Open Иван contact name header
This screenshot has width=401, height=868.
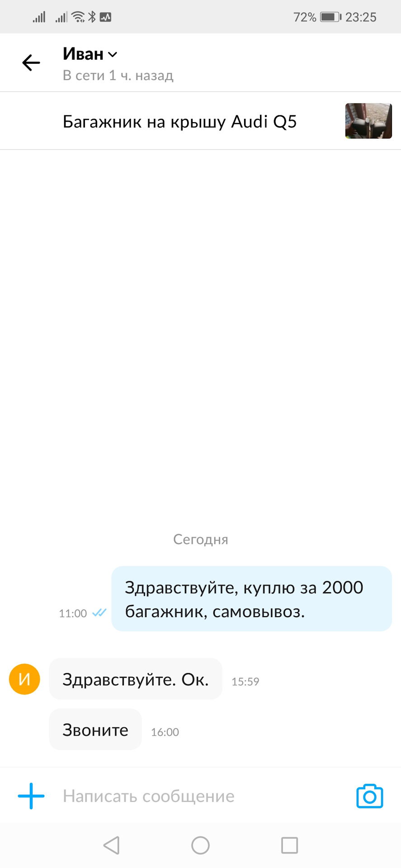coord(83,54)
